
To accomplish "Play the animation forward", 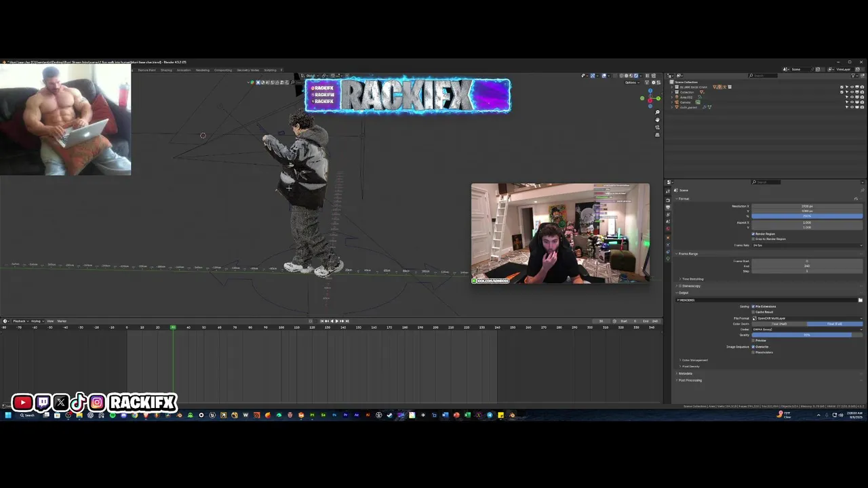I will point(337,321).
